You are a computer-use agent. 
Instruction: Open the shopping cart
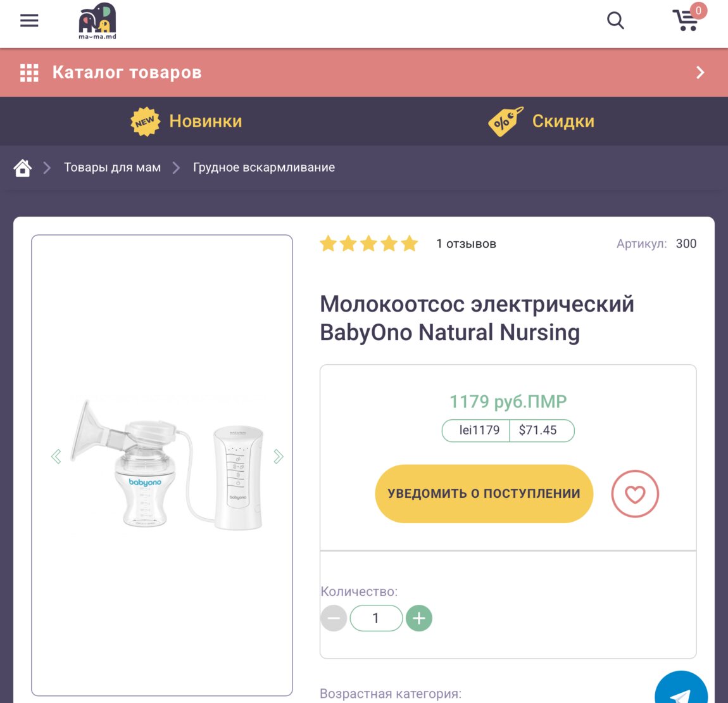pyautogui.click(x=686, y=21)
